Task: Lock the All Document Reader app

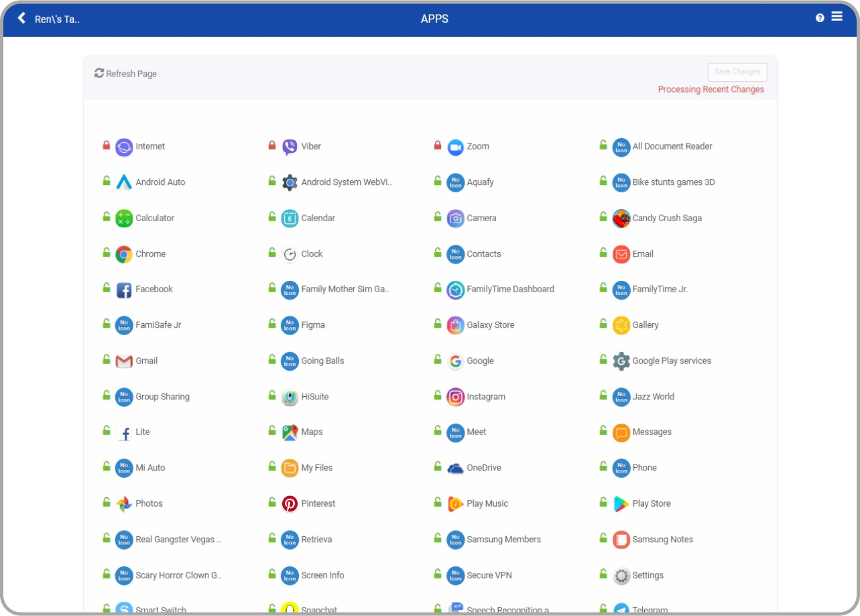Action: (x=603, y=144)
